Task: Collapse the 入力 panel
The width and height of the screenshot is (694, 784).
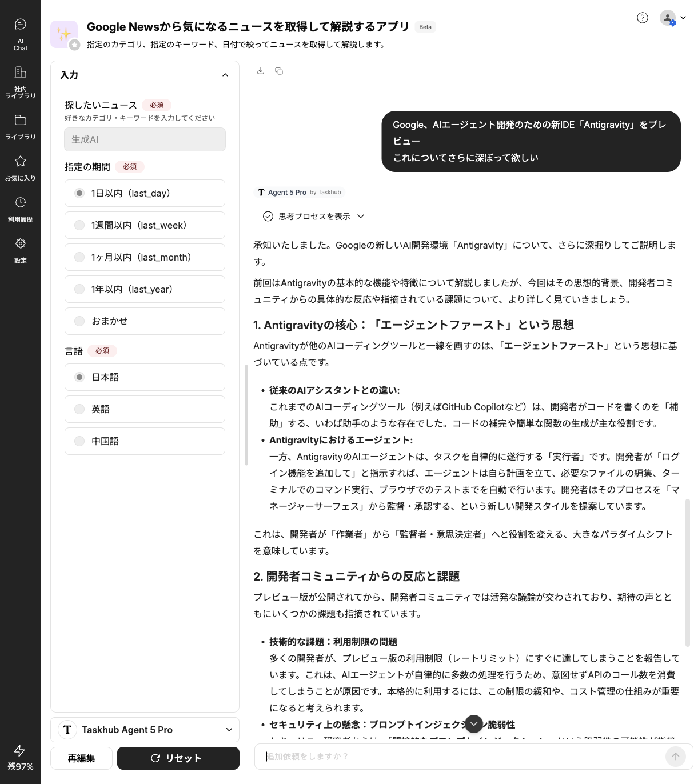Action: tap(225, 75)
